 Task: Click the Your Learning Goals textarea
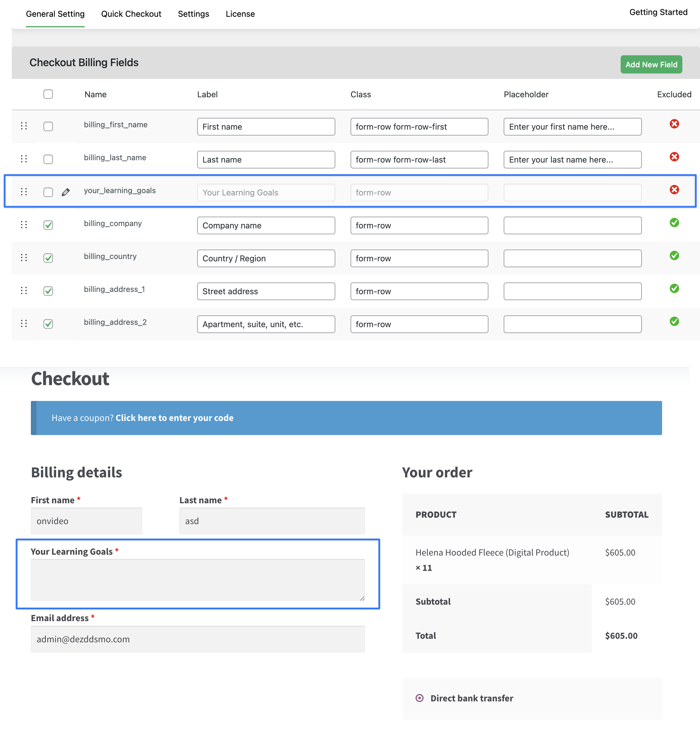[x=198, y=580]
